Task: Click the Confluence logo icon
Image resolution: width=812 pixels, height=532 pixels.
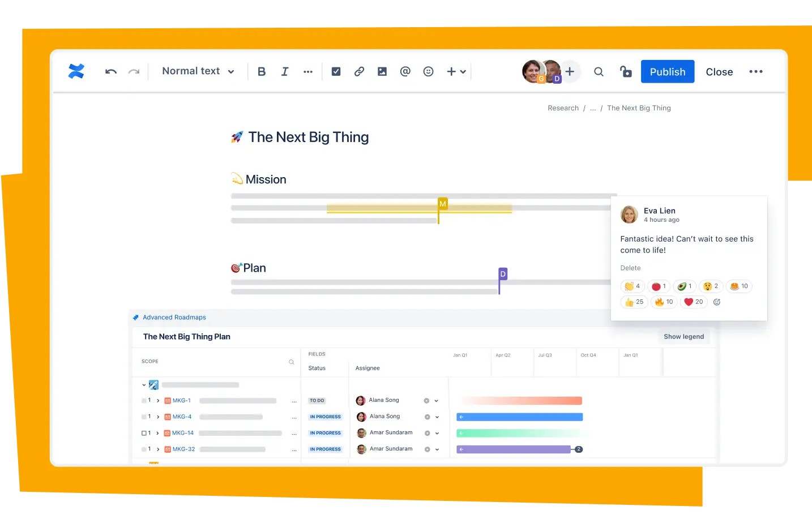Action: click(76, 71)
